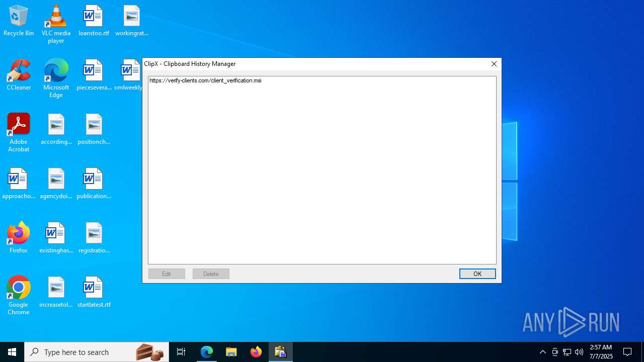
Task: Click the power/safely remove tray icon
Action: 555,352
